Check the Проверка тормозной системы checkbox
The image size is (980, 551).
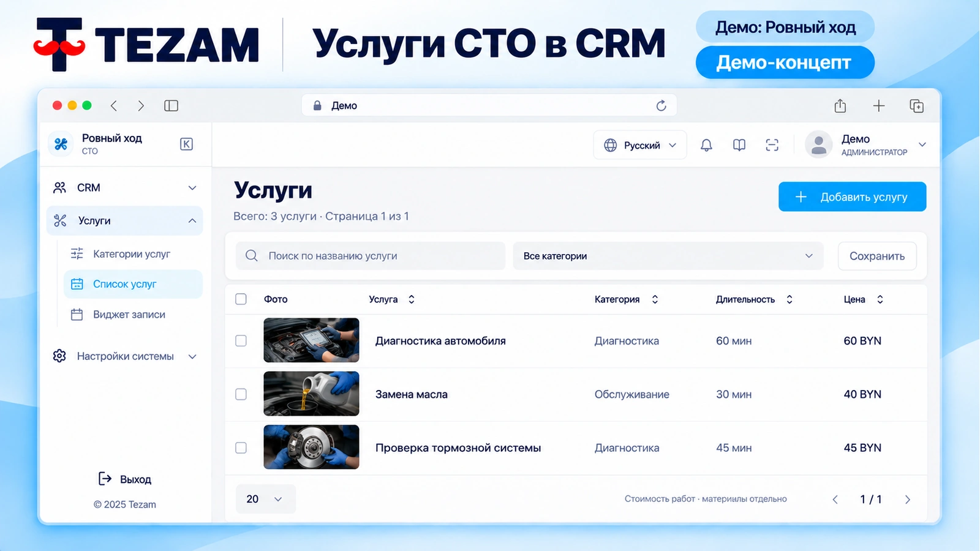pos(241,448)
